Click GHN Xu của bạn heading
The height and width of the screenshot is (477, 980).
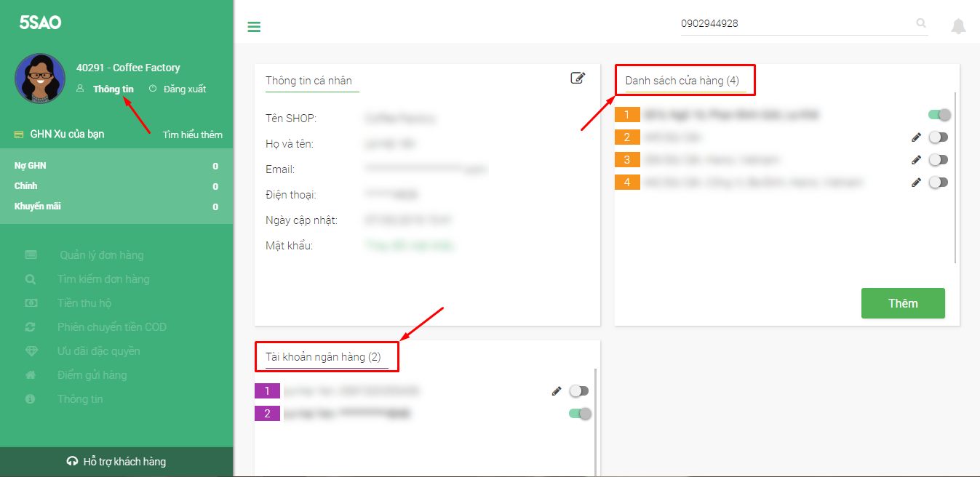(67, 135)
